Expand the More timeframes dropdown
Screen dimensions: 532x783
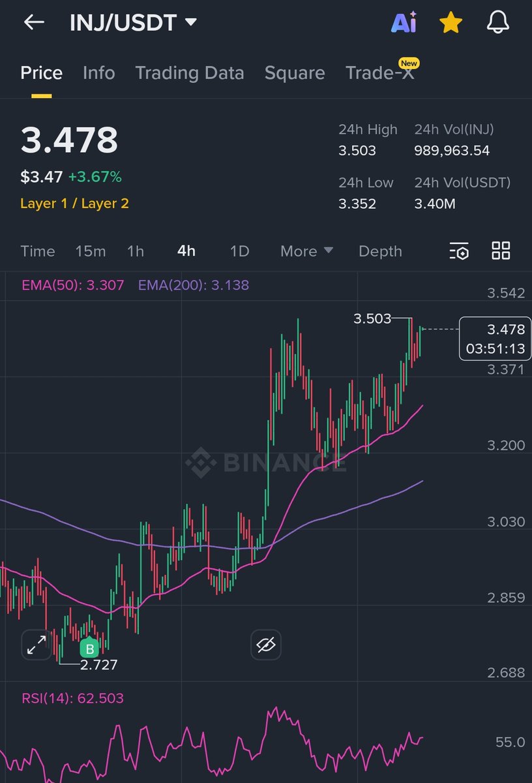click(306, 251)
